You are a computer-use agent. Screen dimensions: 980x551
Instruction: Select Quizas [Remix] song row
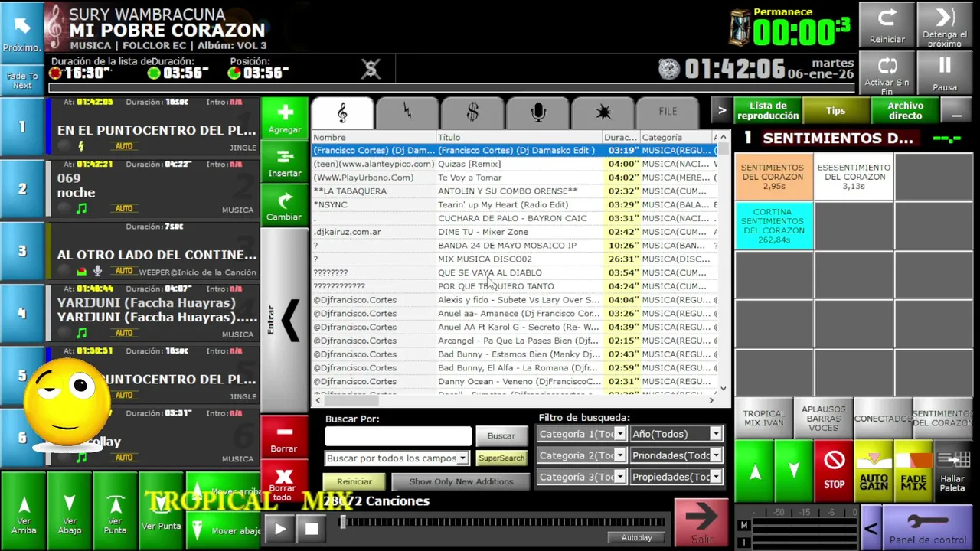[x=513, y=164]
